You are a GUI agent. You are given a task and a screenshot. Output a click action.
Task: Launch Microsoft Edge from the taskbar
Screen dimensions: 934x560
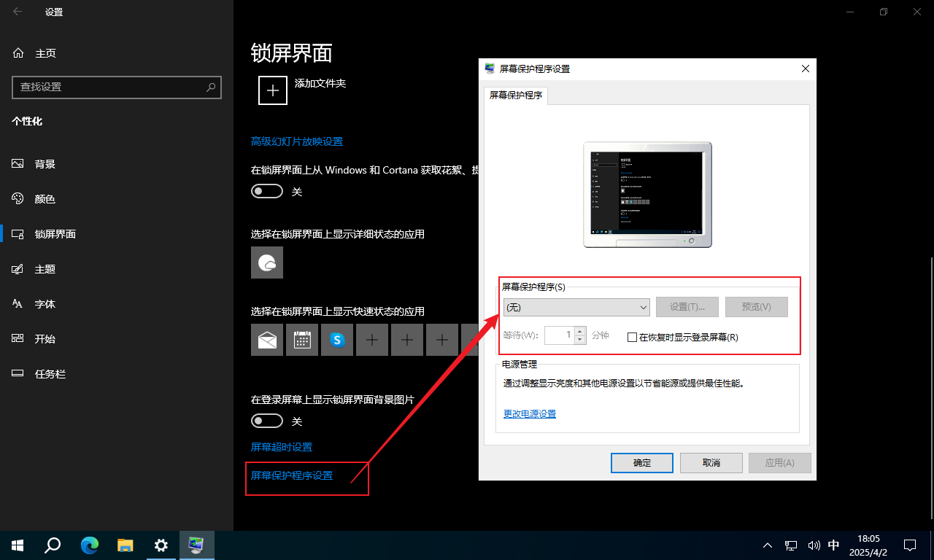pos(90,545)
